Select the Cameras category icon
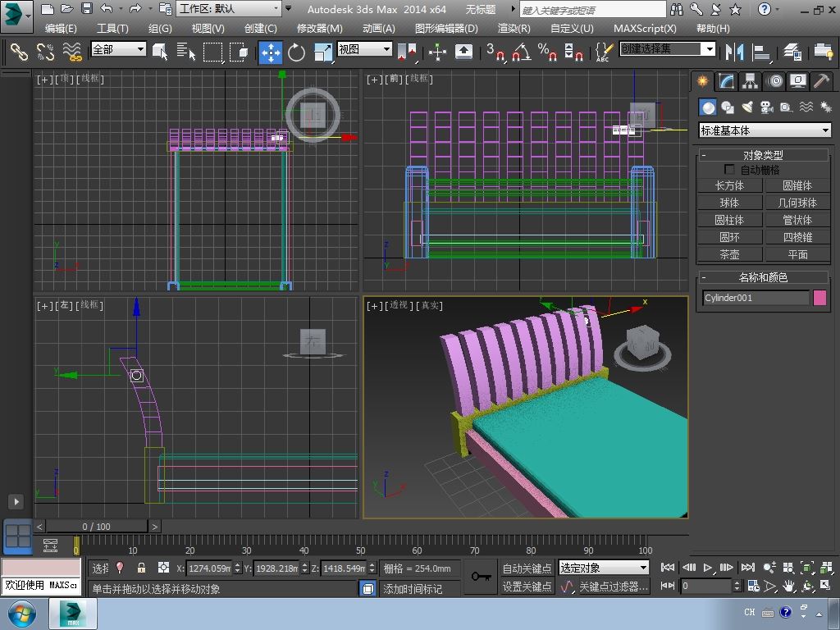Image resolution: width=840 pixels, height=630 pixels. (x=766, y=107)
